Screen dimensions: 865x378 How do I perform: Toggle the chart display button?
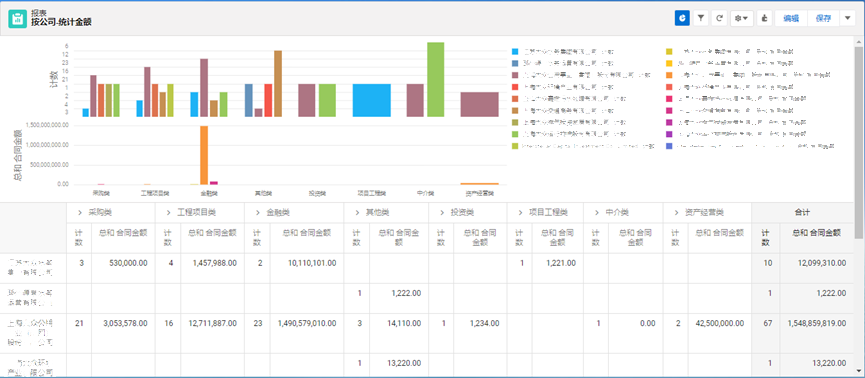682,18
